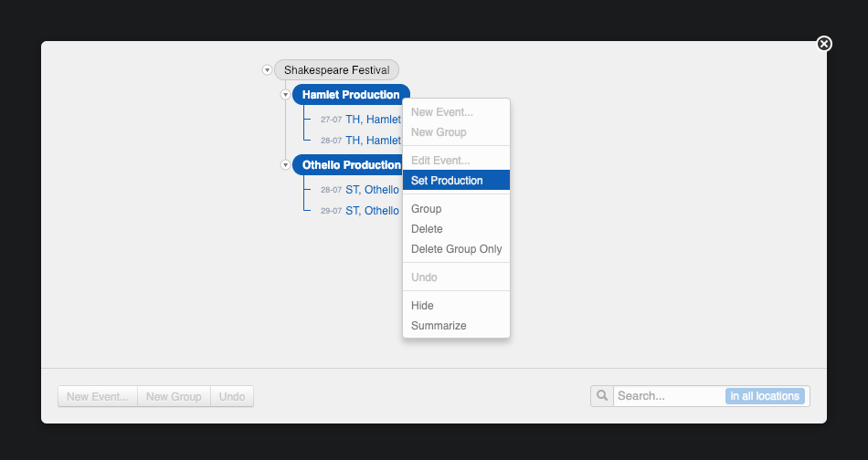Collapse the Hamlet Production group
The height and width of the screenshot is (460, 868).
click(x=286, y=95)
